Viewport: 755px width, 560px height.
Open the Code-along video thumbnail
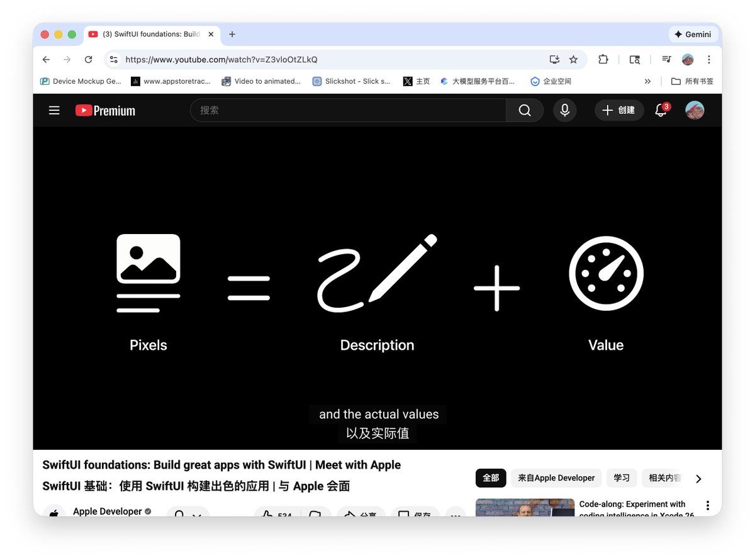click(x=525, y=508)
